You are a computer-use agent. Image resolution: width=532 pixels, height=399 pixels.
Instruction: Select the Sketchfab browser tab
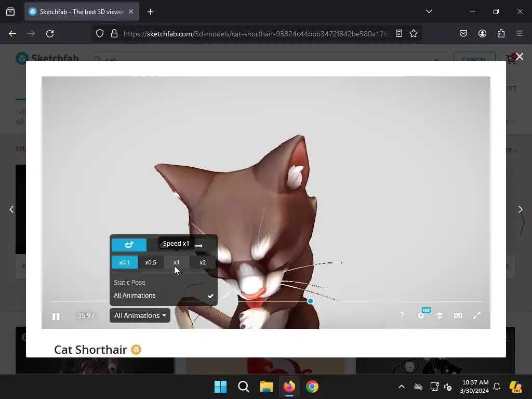click(x=82, y=12)
